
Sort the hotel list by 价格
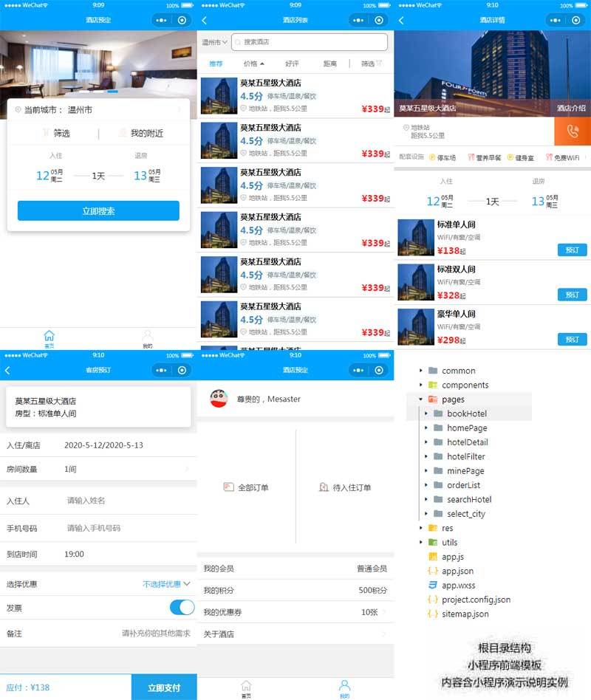tap(253, 64)
